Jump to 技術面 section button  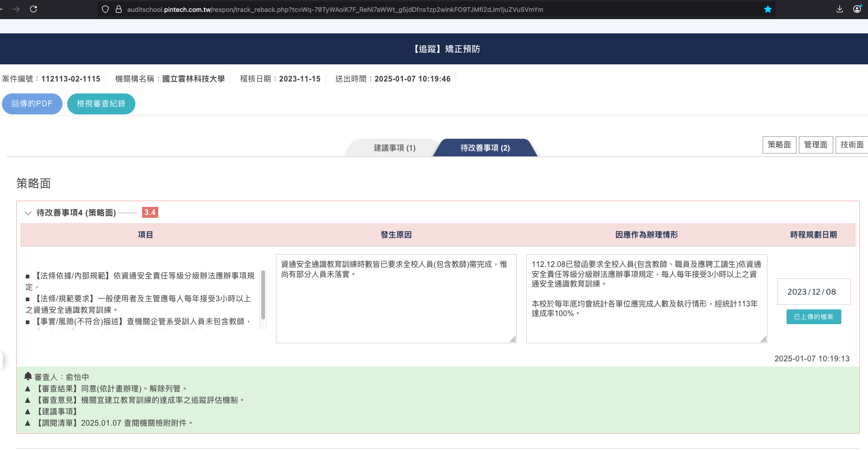(x=852, y=144)
